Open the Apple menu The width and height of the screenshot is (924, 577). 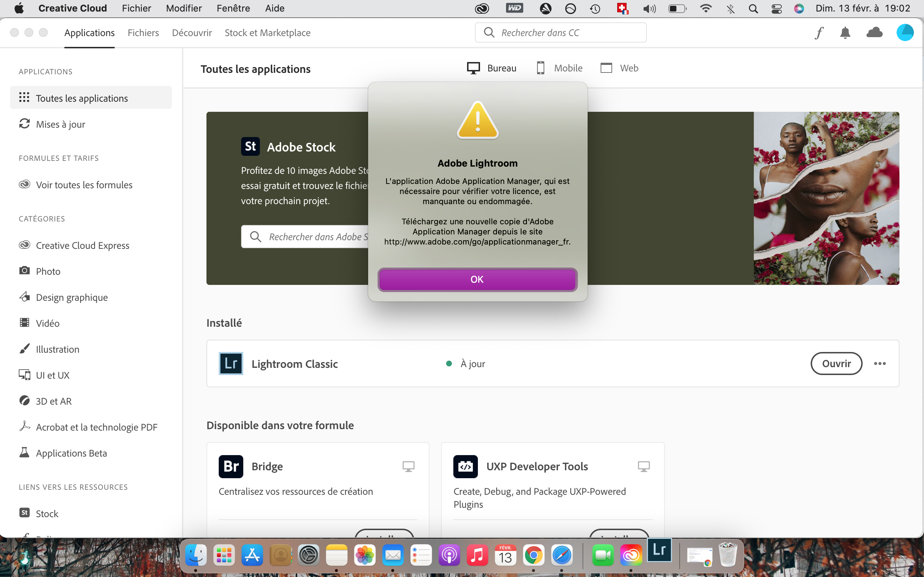pyautogui.click(x=19, y=8)
